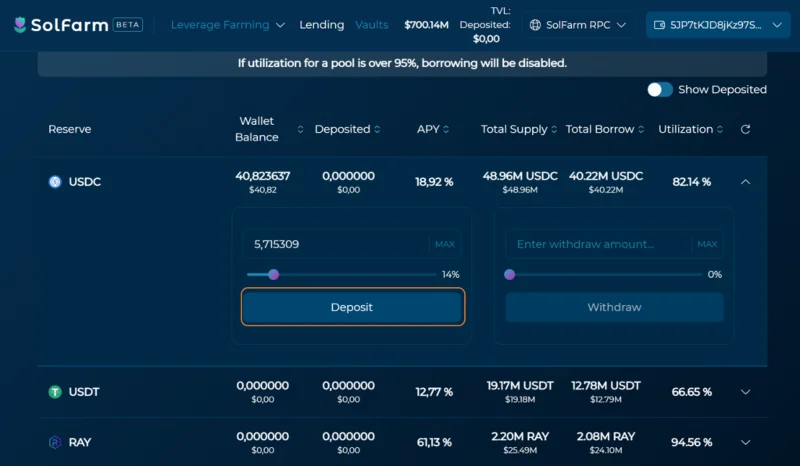The height and width of the screenshot is (466, 800).
Task: Click USDC total borrow 40.22M USDC
Action: (x=606, y=176)
